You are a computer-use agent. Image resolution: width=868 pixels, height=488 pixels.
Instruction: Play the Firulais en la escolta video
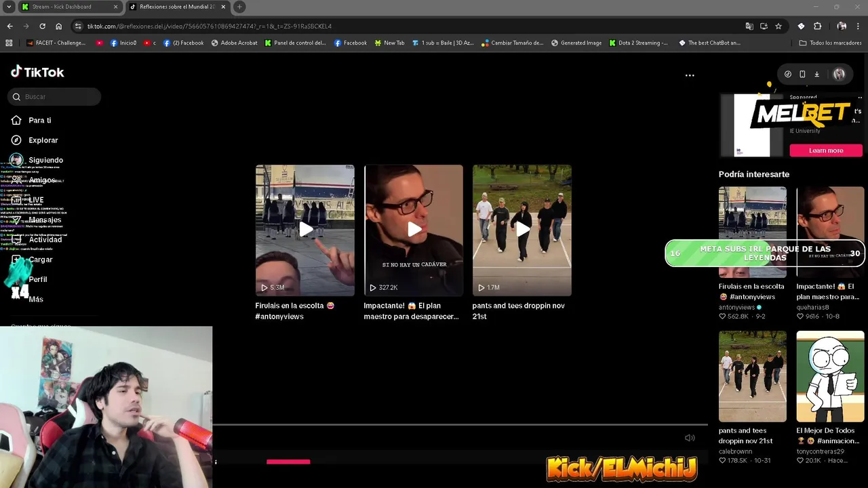305,230
